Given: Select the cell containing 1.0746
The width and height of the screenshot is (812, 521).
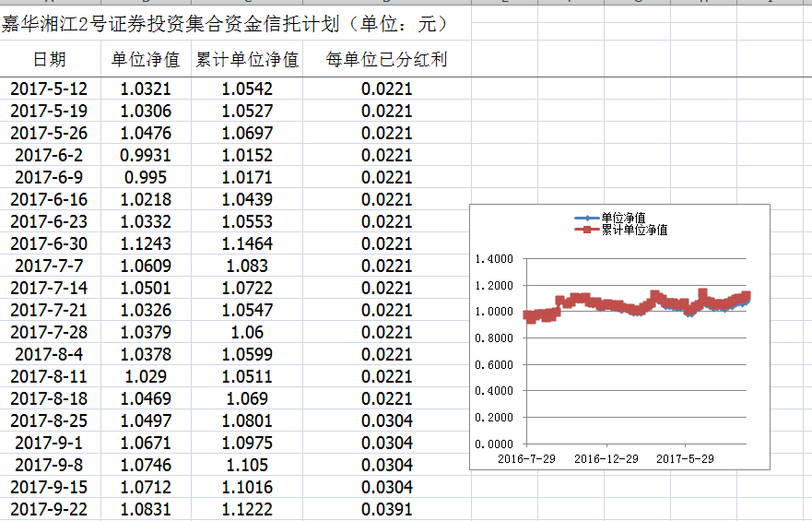Looking at the screenshot, I should pos(145,465).
